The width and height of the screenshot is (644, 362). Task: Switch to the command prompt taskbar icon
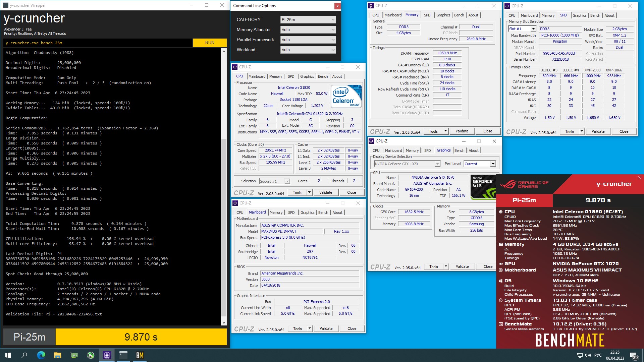123,355
